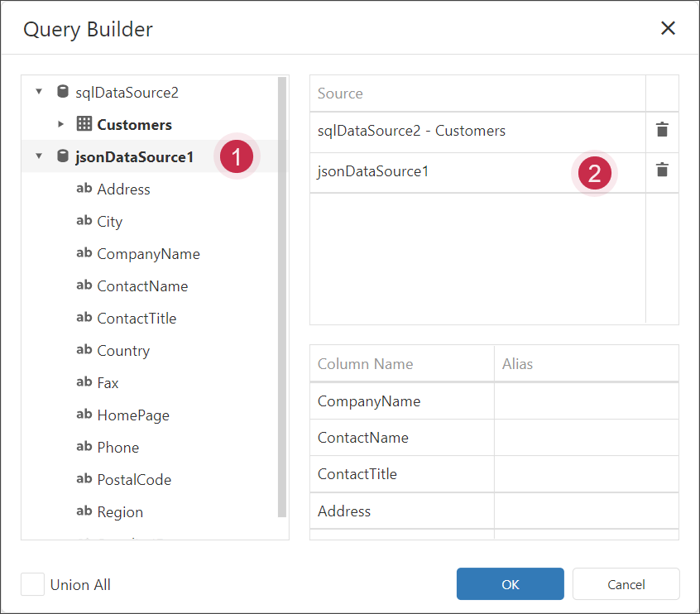Click the 'ab' icon beside PostalCode field
This screenshot has width=700, height=614.
pyautogui.click(x=84, y=479)
